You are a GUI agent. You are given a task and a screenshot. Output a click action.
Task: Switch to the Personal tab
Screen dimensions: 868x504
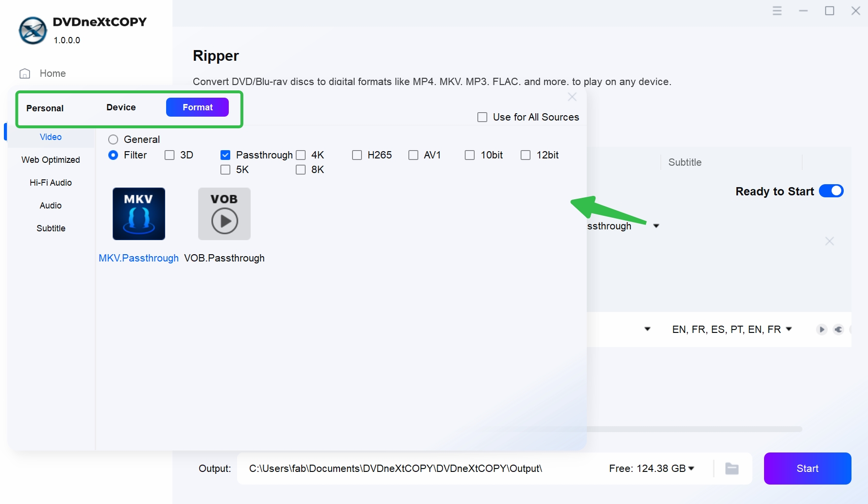45,108
